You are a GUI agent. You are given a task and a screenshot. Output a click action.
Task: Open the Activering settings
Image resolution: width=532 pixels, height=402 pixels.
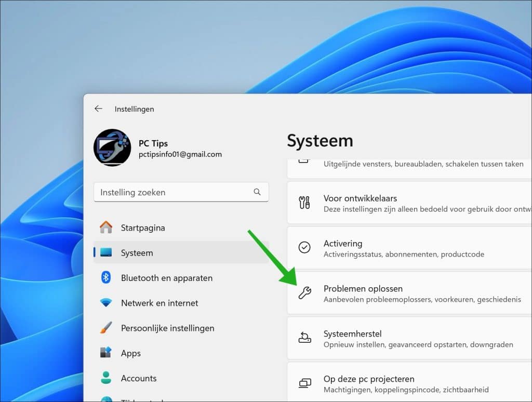pos(409,248)
